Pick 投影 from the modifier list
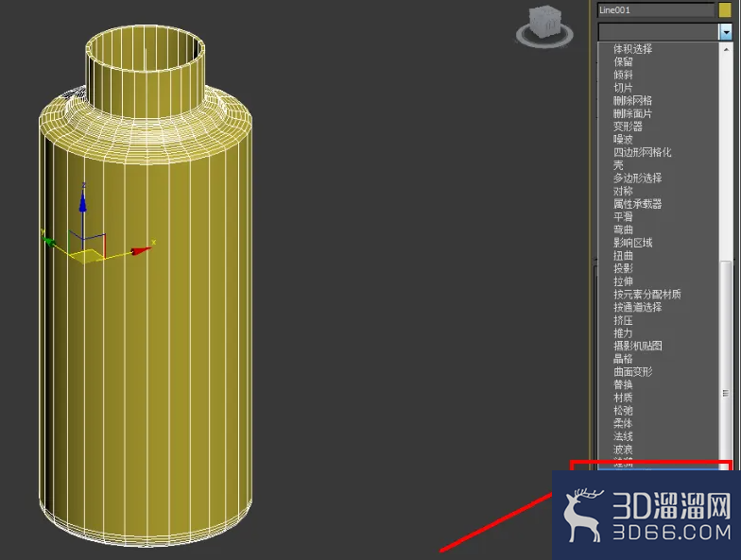Image resolution: width=741 pixels, height=560 pixels. click(623, 268)
